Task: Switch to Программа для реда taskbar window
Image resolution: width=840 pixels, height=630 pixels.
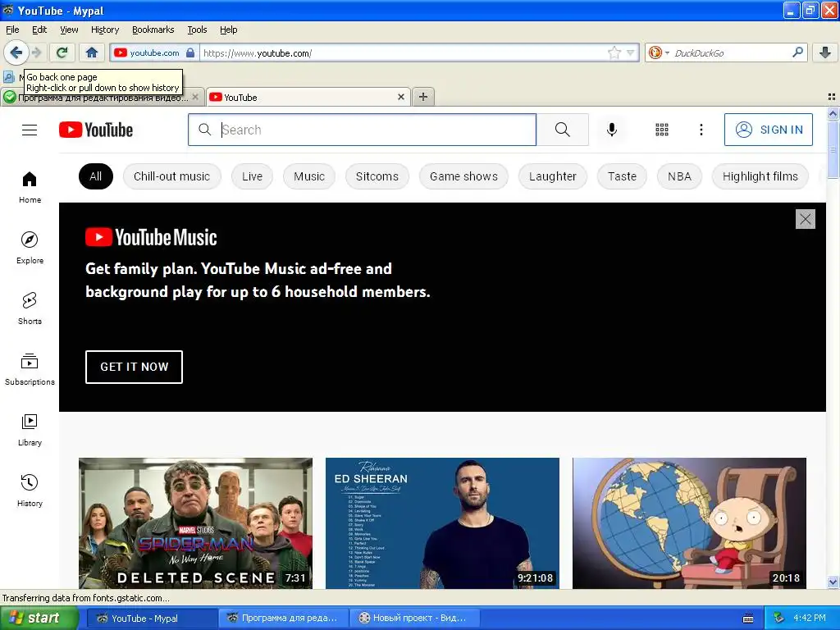Action: (x=282, y=619)
